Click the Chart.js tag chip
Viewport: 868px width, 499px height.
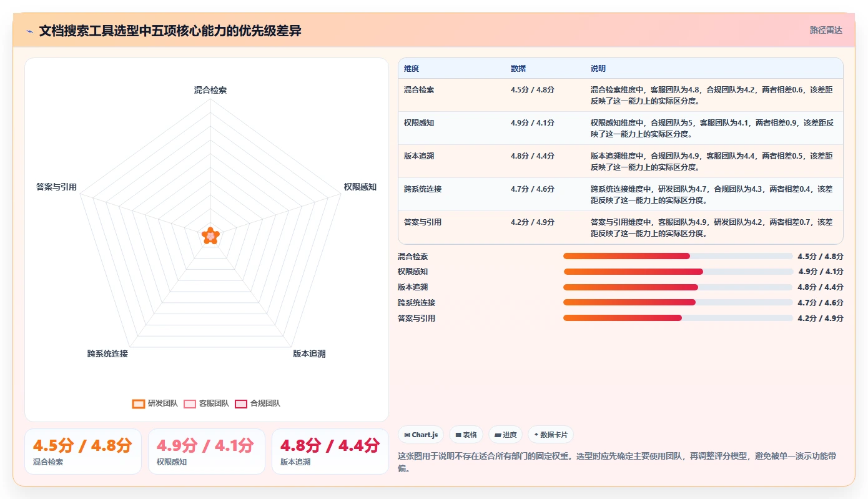coord(421,435)
